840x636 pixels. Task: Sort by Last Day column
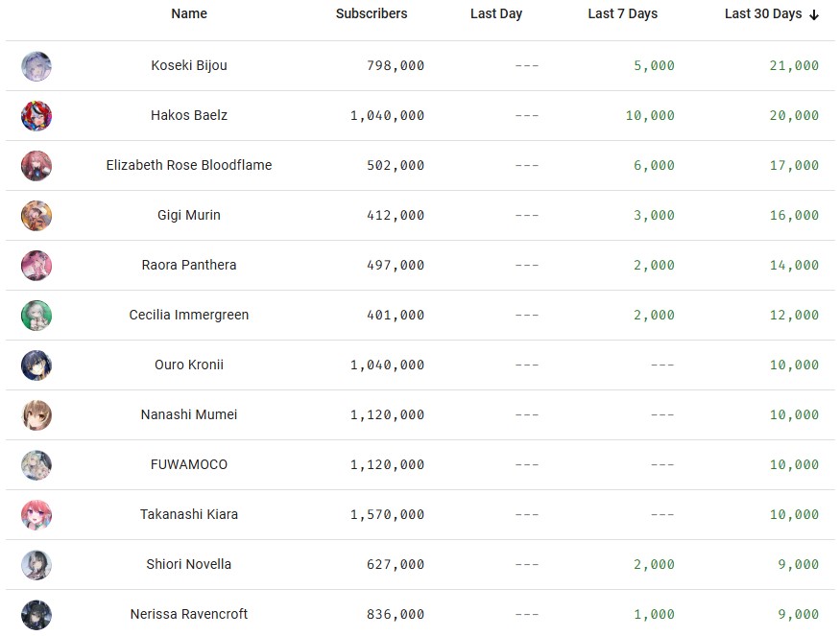pyautogui.click(x=496, y=13)
